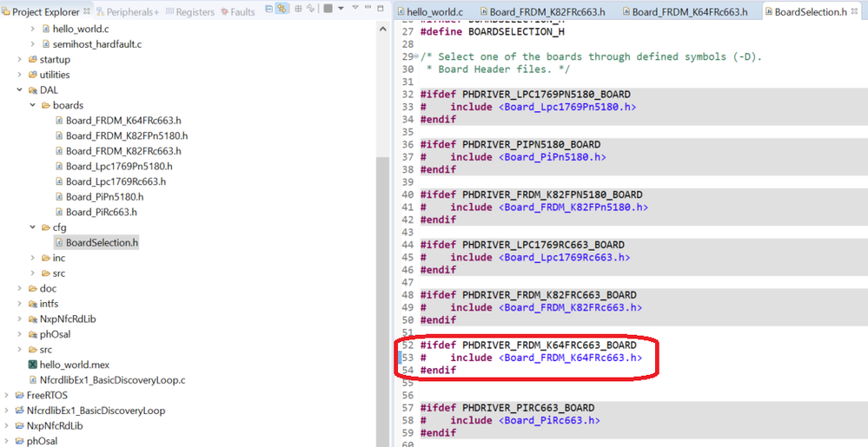Viewport: 868px width, 447px height.
Task: Click the Peripherals+ tab icon
Action: tap(101, 11)
